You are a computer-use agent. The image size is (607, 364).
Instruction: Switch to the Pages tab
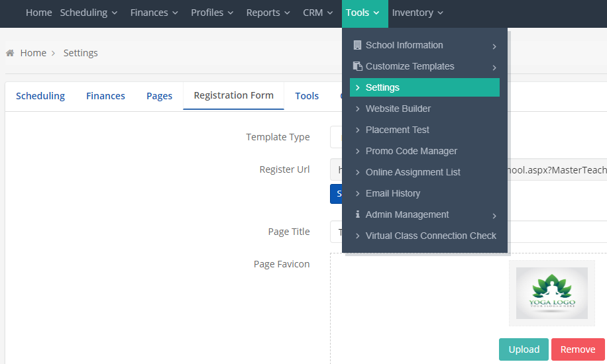159,96
